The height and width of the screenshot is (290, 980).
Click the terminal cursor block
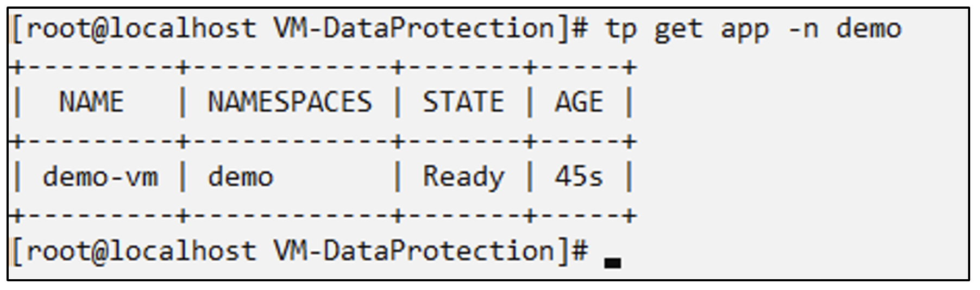612,263
